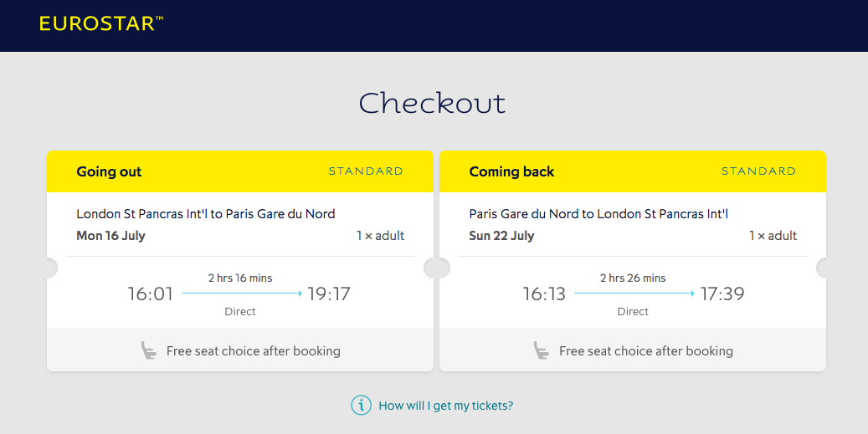
Task: Click the Eurostar logo in header
Action: (101, 23)
